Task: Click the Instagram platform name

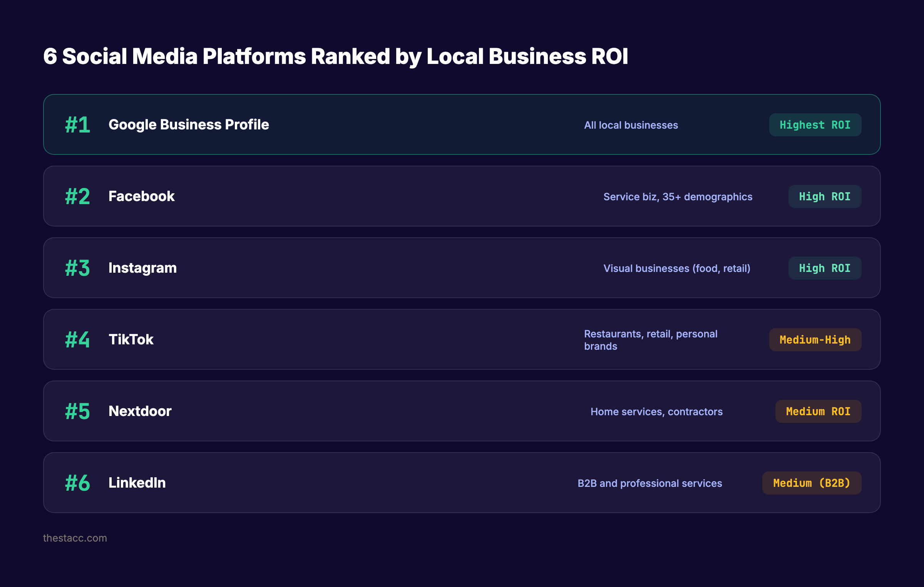Action: click(x=142, y=268)
